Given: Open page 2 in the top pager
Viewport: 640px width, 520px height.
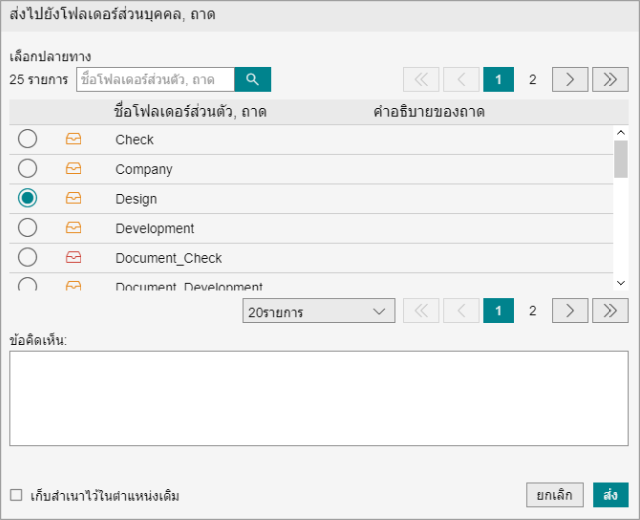Looking at the screenshot, I should pyautogui.click(x=532, y=80).
